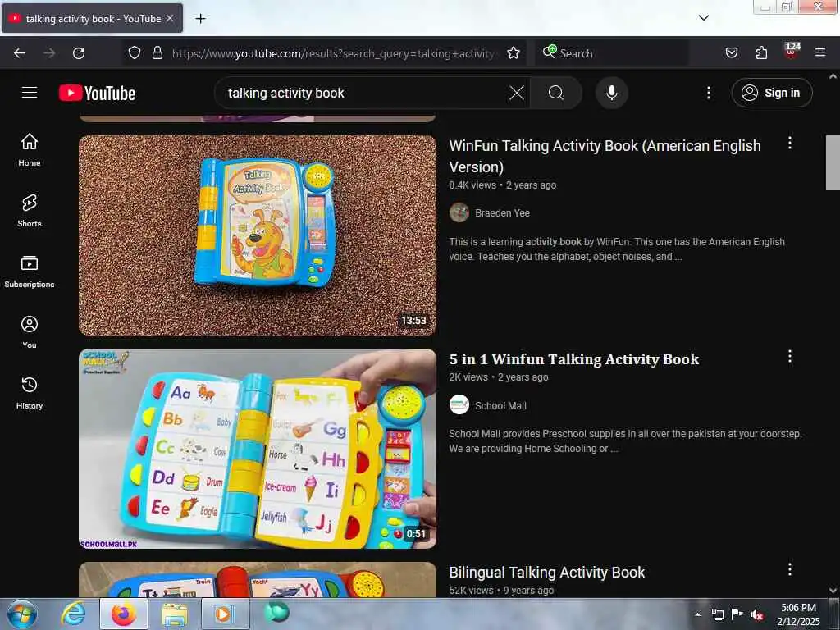
Task: Launch Internet Explorer from taskbar
Action: coord(72,614)
